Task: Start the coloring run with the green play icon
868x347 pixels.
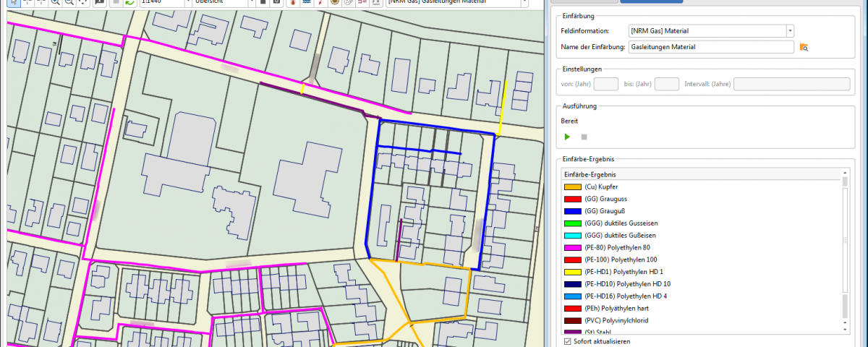Action: (x=567, y=137)
